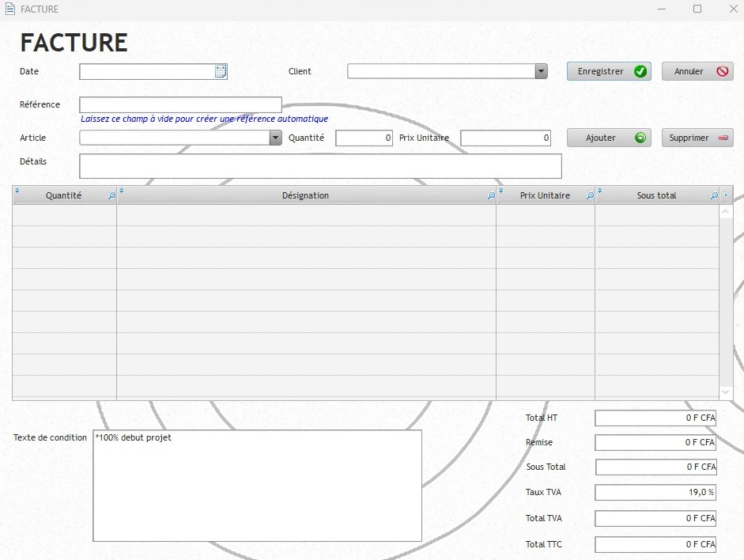Click the table scrollbar down arrow

[x=726, y=392]
